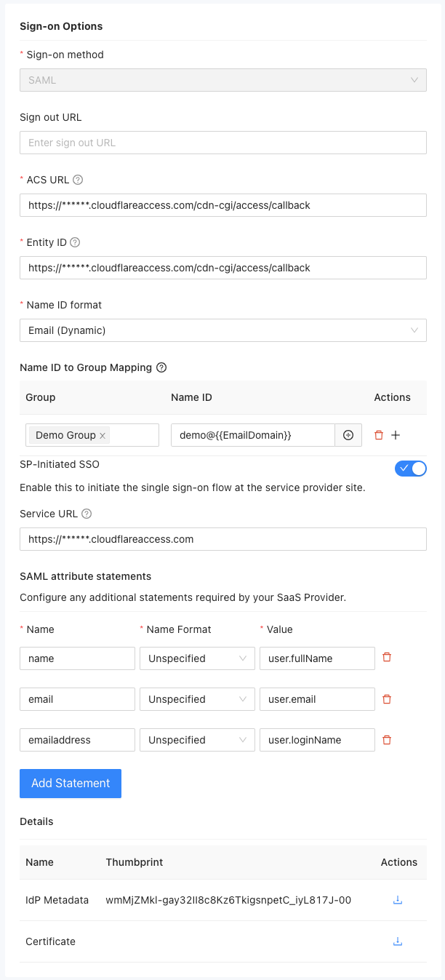
Task: Click the ACS URL input field
Action: pyautogui.click(x=223, y=205)
